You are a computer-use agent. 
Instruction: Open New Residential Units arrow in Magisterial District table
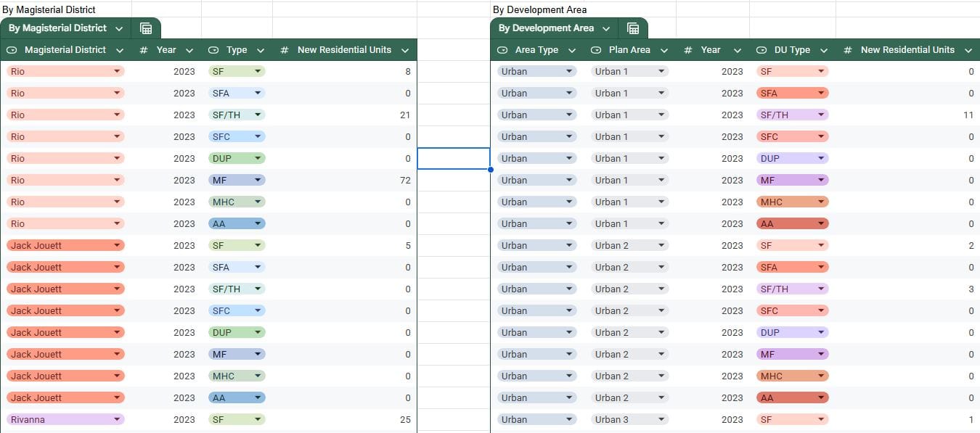(405, 50)
